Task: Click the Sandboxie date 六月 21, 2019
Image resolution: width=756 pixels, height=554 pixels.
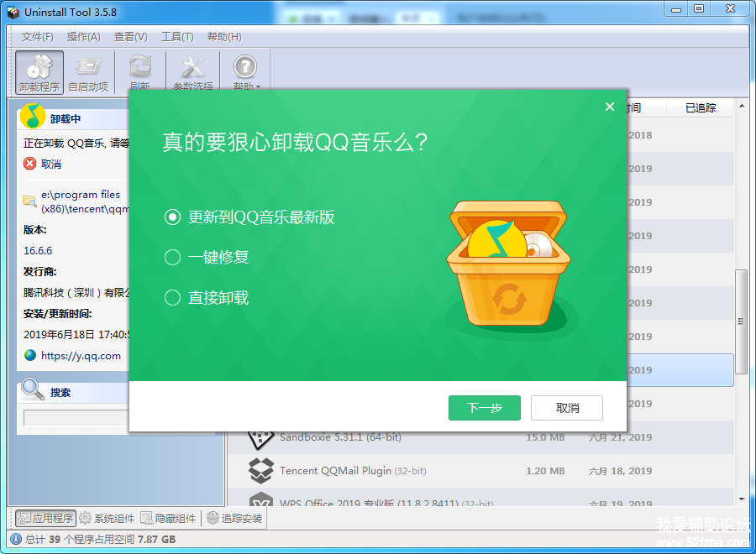Action: [620, 437]
